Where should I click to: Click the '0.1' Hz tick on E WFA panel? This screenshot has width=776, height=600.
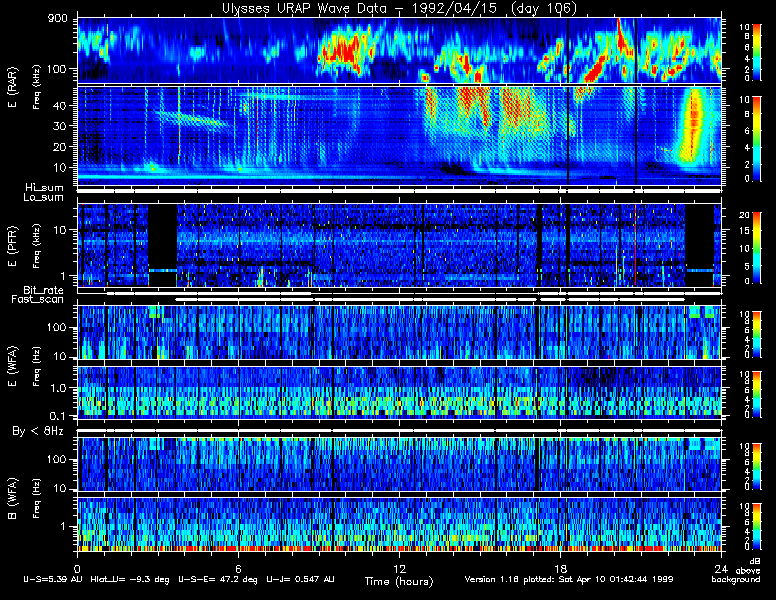point(57,416)
